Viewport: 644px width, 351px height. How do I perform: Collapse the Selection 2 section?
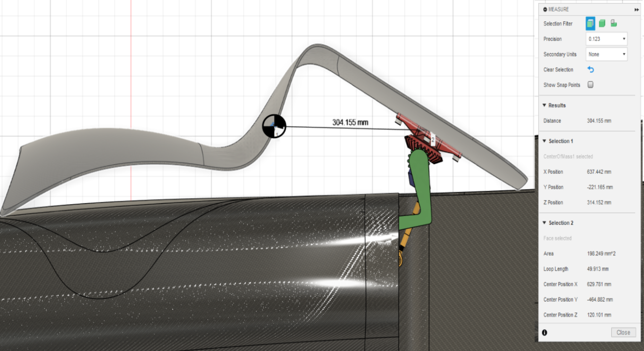544,223
